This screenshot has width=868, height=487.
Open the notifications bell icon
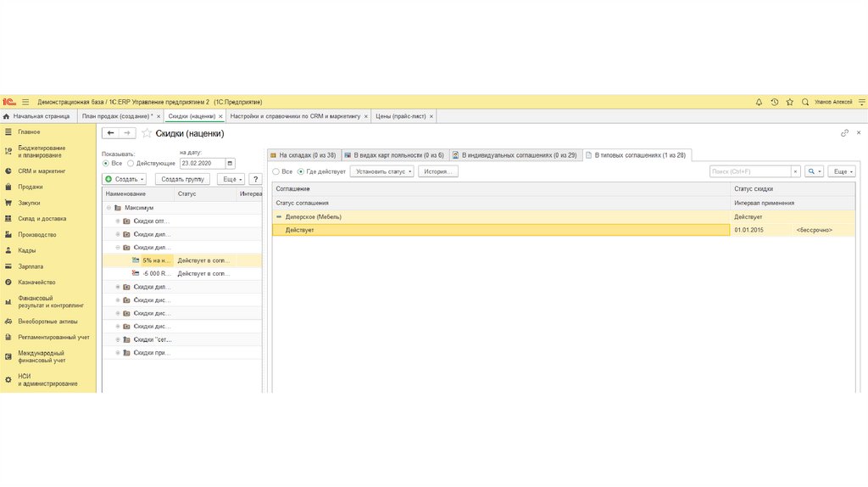tap(759, 102)
